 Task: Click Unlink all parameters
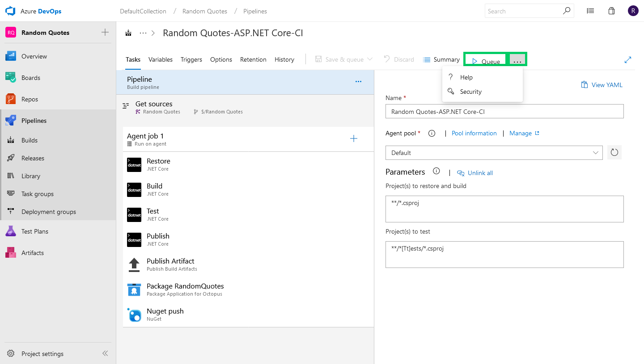click(475, 173)
